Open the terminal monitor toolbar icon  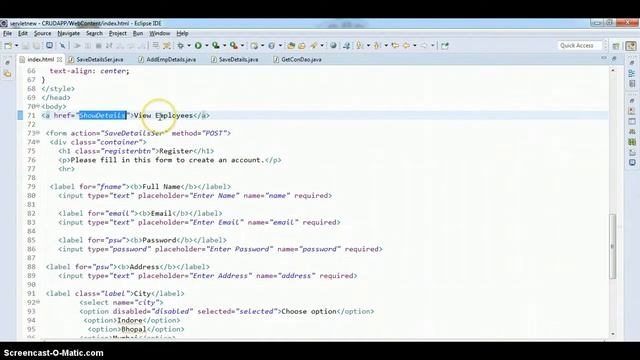[x=49, y=46]
